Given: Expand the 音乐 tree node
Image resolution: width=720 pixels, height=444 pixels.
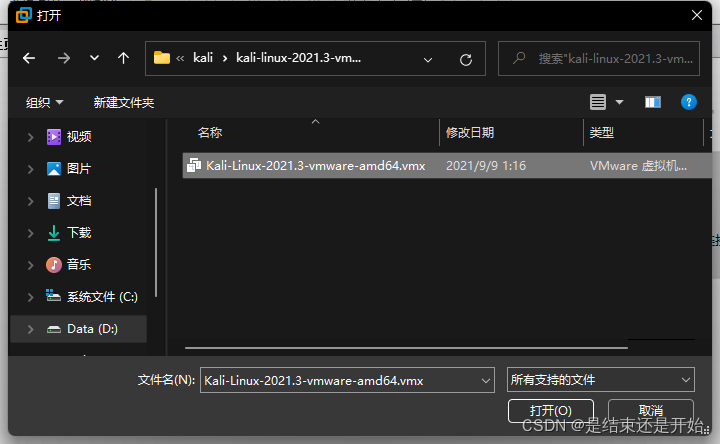Looking at the screenshot, I should click(30, 265).
